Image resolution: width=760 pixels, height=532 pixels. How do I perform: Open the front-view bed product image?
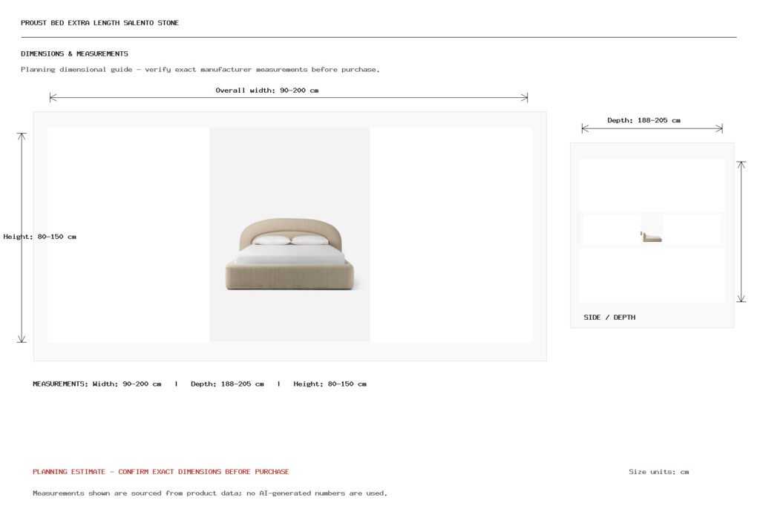290,235
